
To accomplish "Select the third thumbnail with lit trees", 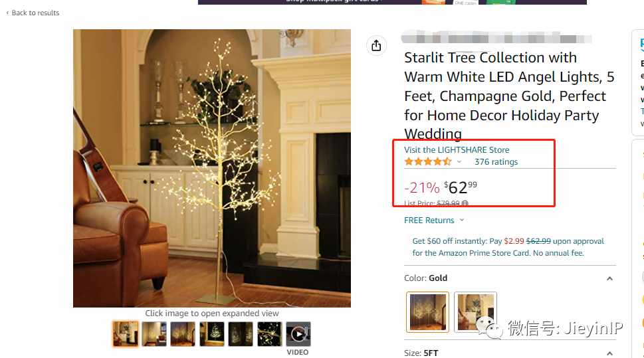I will [x=183, y=334].
